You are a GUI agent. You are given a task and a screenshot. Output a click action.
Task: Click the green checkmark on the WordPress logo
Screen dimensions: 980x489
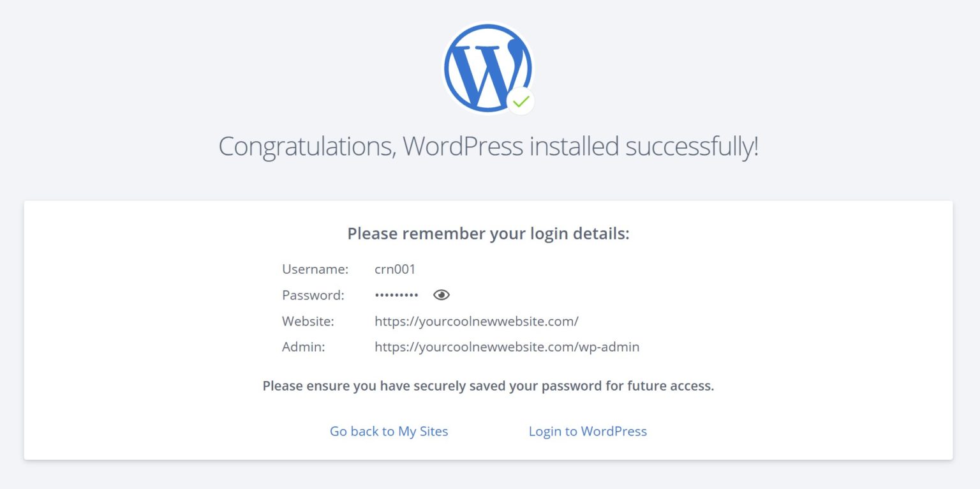coord(521,101)
